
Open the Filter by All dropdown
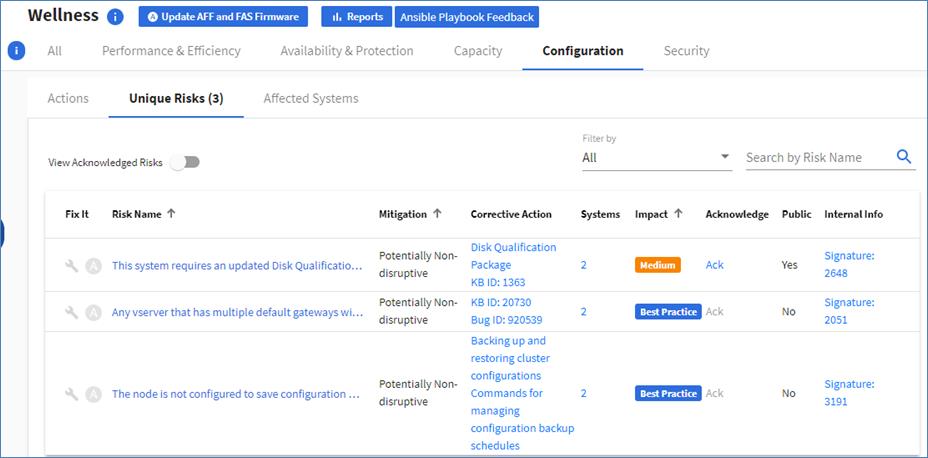[x=657, y=157]
